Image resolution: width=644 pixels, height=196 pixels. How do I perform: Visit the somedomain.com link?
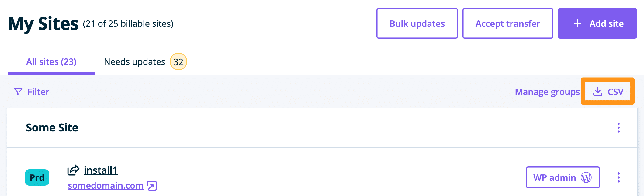click(x=106, y=185)
